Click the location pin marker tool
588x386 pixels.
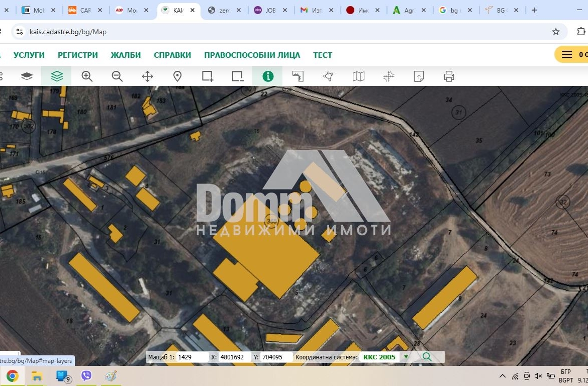click(177, 76)
